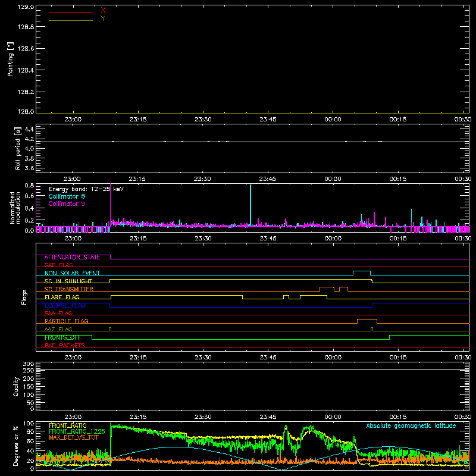
Task: Click the Quality axis title
Action: (x=16, y=386)
